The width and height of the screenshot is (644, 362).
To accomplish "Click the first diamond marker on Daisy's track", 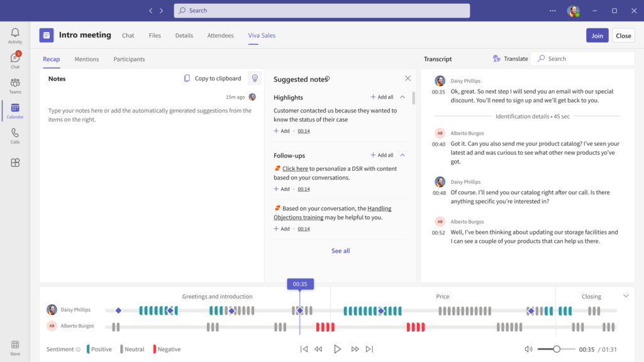I will pyautogui.click(x=118, y=310).
